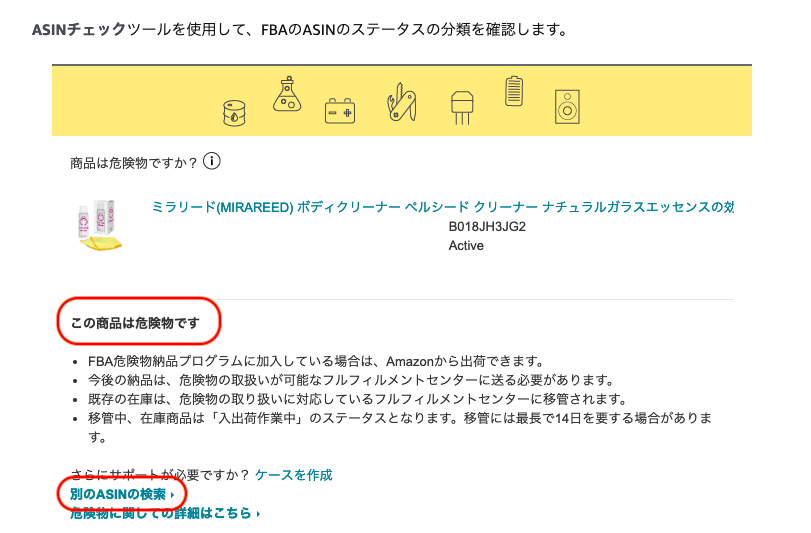The height and width of the screenshot is (533, 811).
Task: Click the Active status label
Action: pos(466,245)
